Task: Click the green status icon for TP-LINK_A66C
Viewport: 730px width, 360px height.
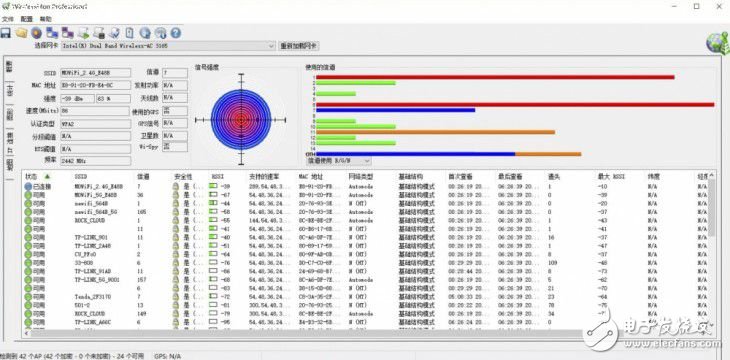Action: pos(28,322)
